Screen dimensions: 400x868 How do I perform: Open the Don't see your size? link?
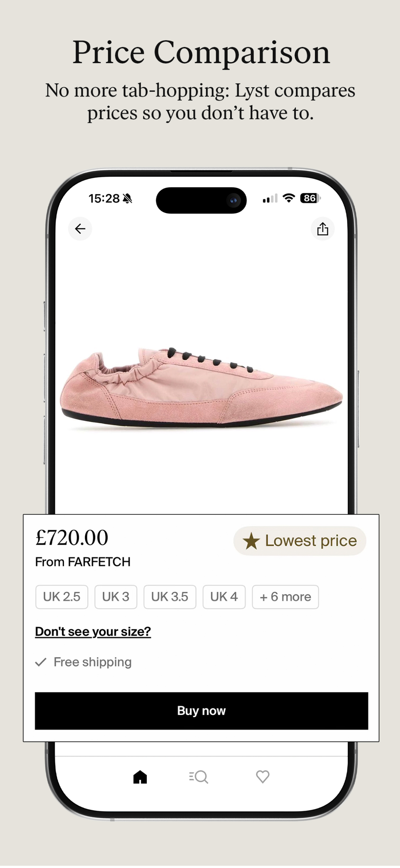pos(93,631)
